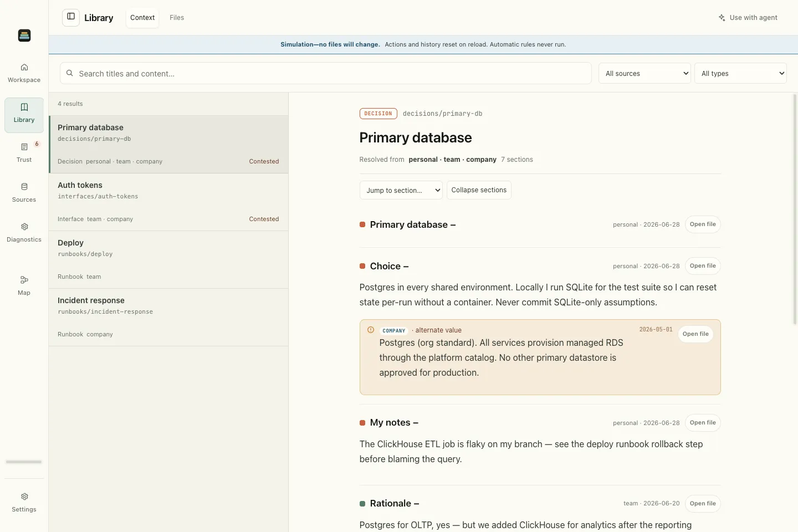This screenshot has width=798, height=532.
Task: Click the orange marker beside Choice
Action: tap(362, 266)
